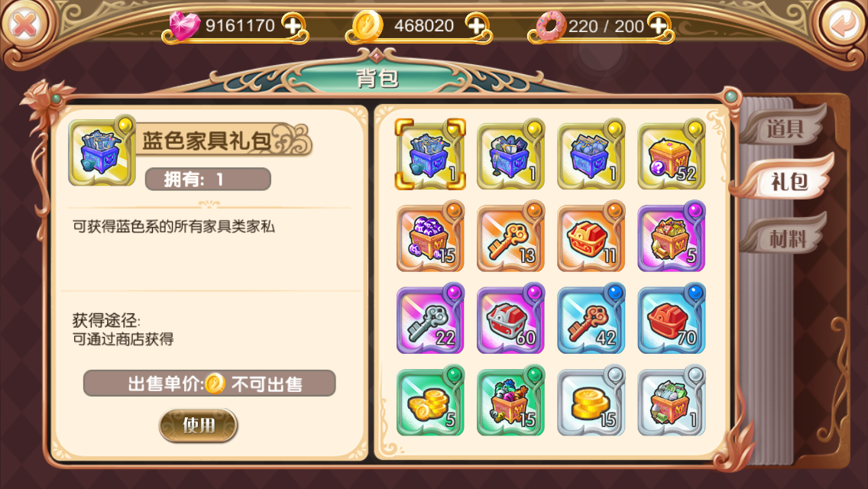
Task: Select the blue-framed key item with count 42
Action: [x=591, y=319]
